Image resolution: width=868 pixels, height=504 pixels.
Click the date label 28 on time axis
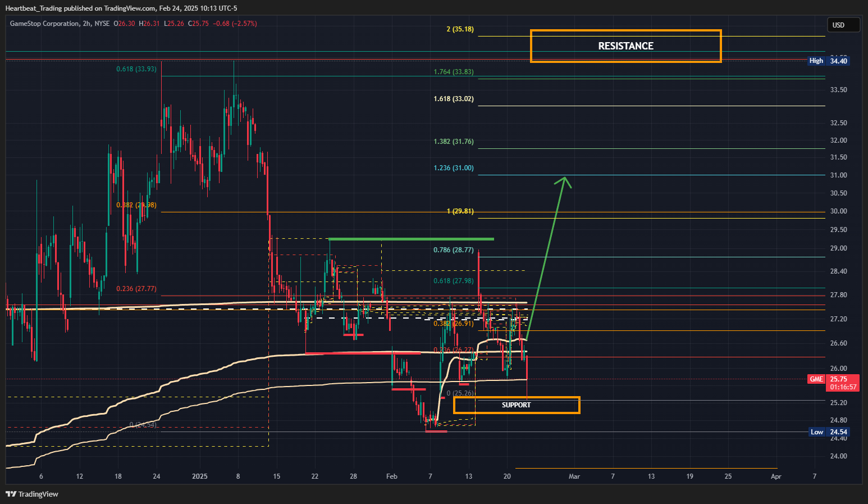click(x=353, y=476)
